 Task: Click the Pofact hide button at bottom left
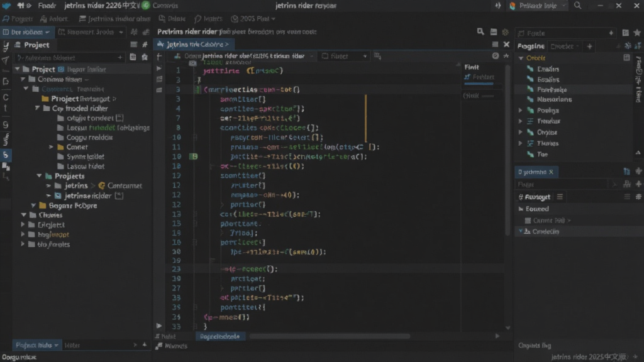[x=36, y=345]
